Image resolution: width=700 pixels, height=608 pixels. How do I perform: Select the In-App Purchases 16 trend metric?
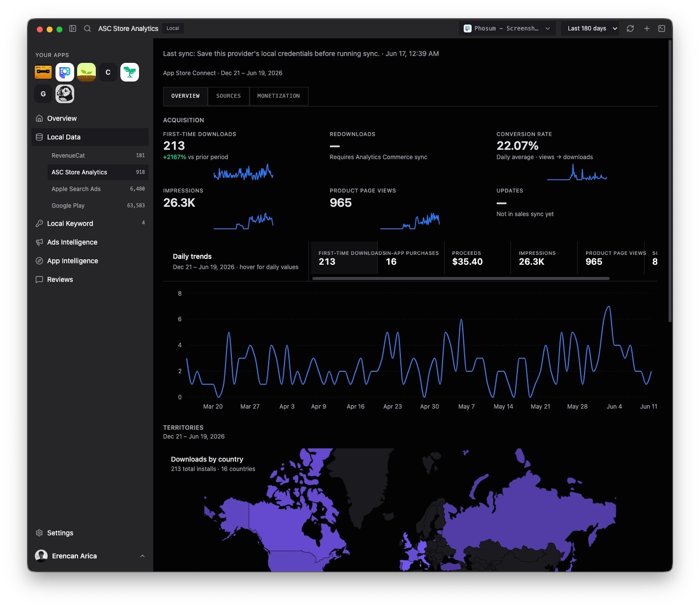pyautogui.click(x=411, y=258)
